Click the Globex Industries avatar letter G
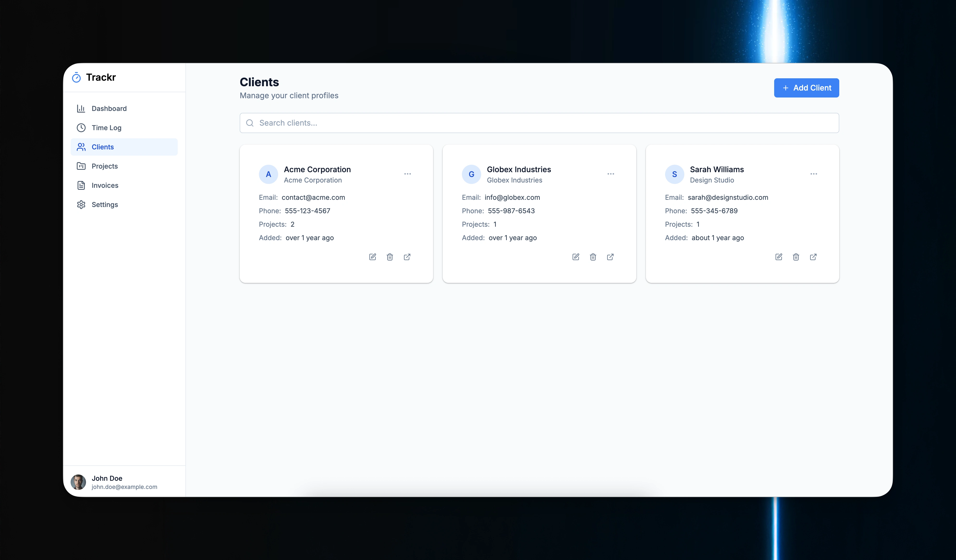This screenshot has width=956, height=560. (471, 174)
